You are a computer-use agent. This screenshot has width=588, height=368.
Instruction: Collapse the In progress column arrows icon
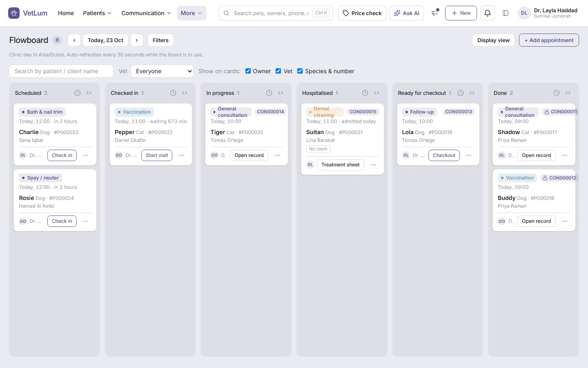[281, 93]
